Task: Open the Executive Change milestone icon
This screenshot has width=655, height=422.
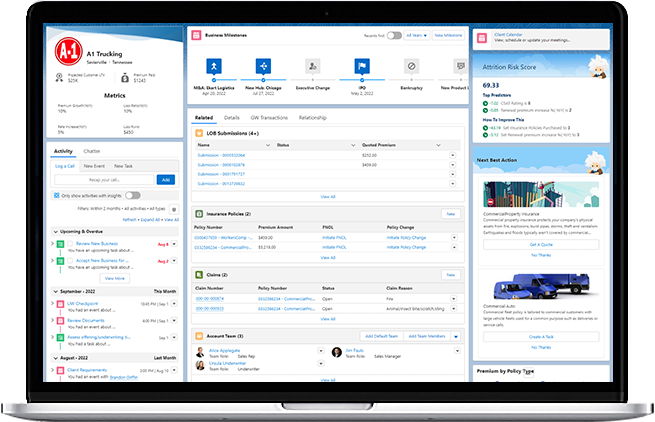Action: pos(312,66)
